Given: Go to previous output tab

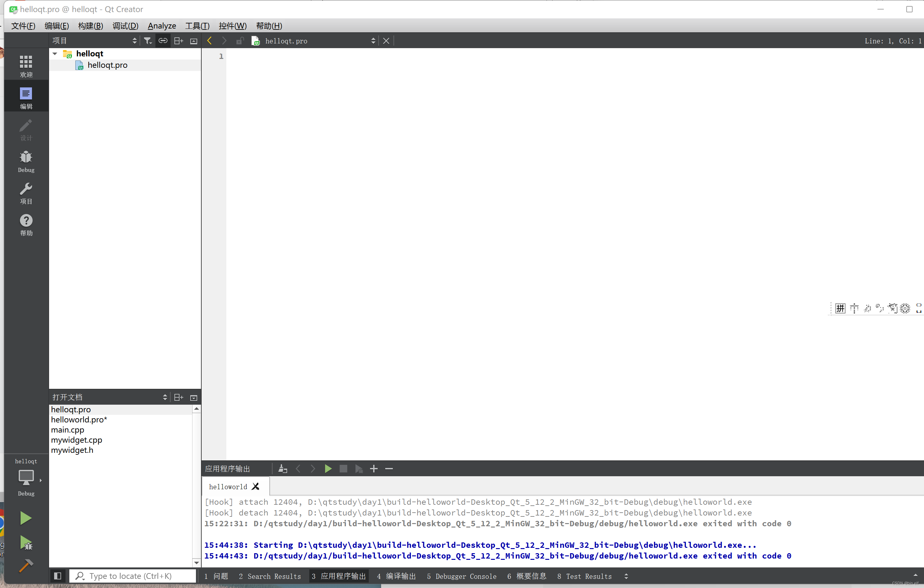Looking at the screenshot, I should [298, 469].
